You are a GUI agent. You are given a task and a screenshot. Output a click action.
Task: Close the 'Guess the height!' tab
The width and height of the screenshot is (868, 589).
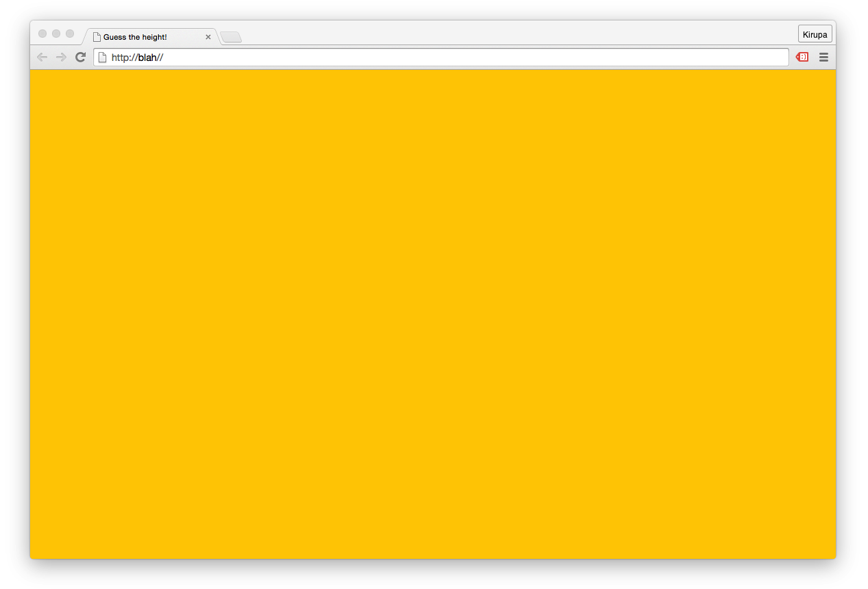tap(208, 37)
